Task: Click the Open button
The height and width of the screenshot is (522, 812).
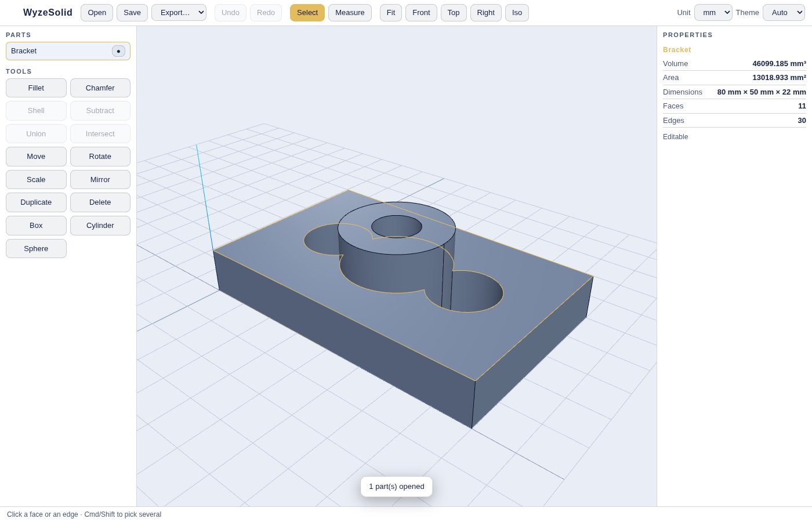Action: (97, 13)
